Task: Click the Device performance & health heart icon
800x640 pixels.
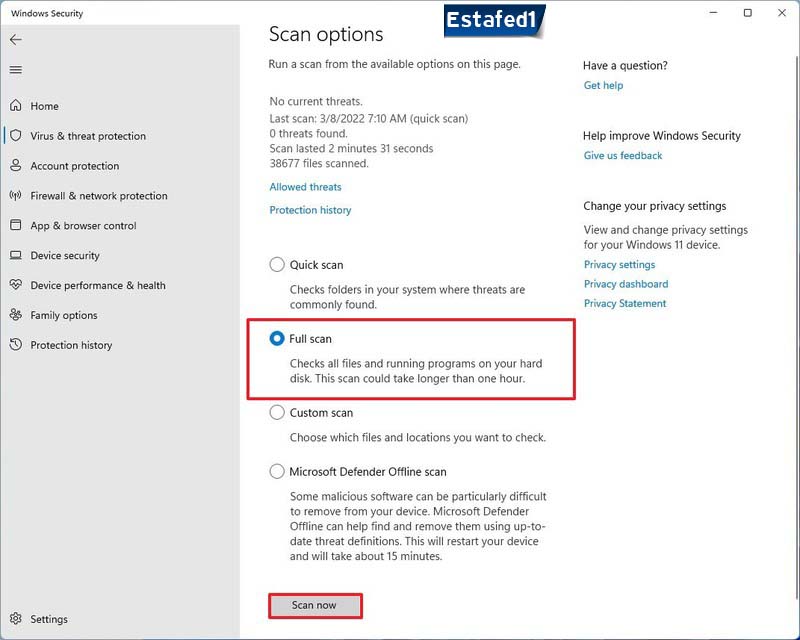Action: click(x=16, y=285)
